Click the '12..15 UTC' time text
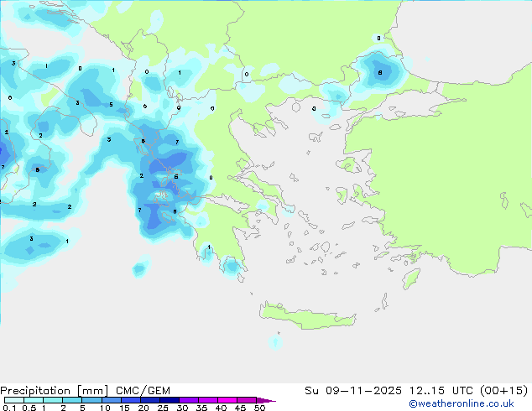 point(441,391)
